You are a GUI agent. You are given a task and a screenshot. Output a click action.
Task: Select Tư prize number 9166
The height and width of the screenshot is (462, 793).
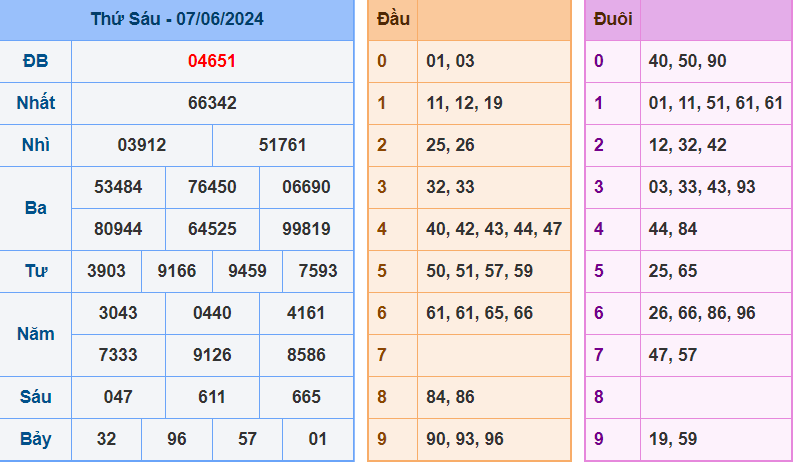point(177,271)
